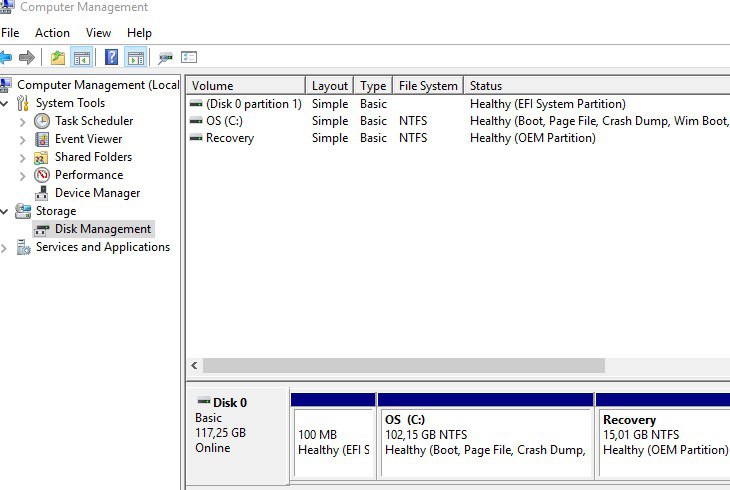
Task: Click the Device Manager icon
Action: (x=41, y=193)
